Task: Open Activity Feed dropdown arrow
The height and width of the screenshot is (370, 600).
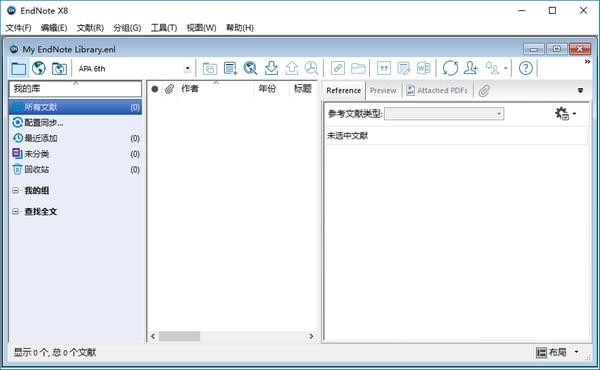Action: 505,69
